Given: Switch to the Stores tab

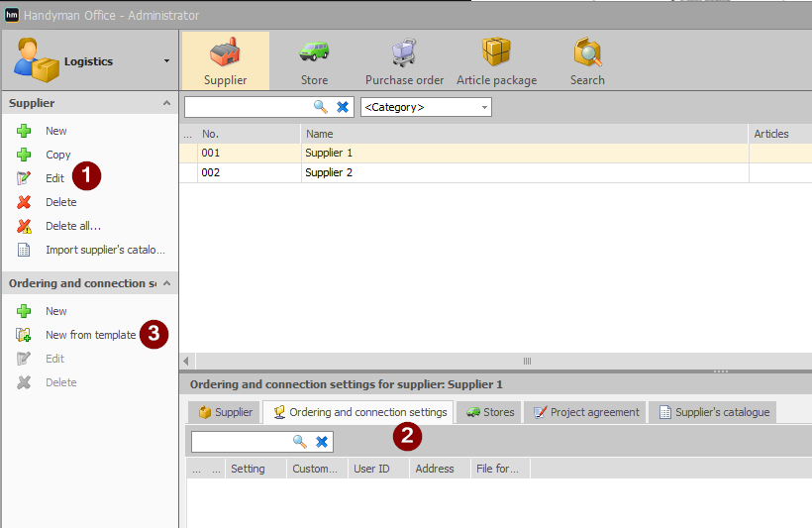Looking at the screenshot, I should (490, 412).
